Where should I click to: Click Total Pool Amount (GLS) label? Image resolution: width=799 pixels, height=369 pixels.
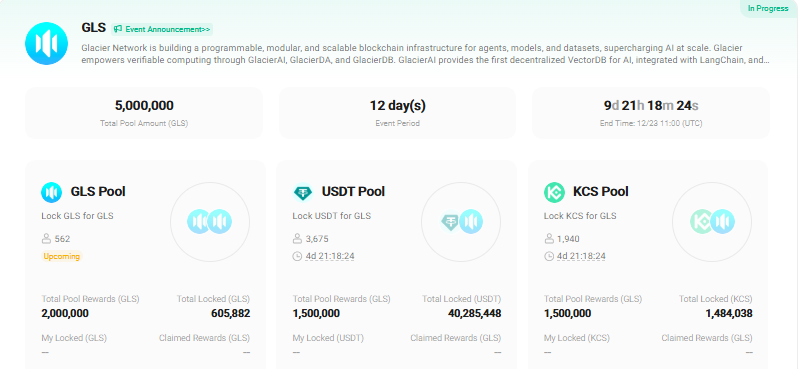144,123
